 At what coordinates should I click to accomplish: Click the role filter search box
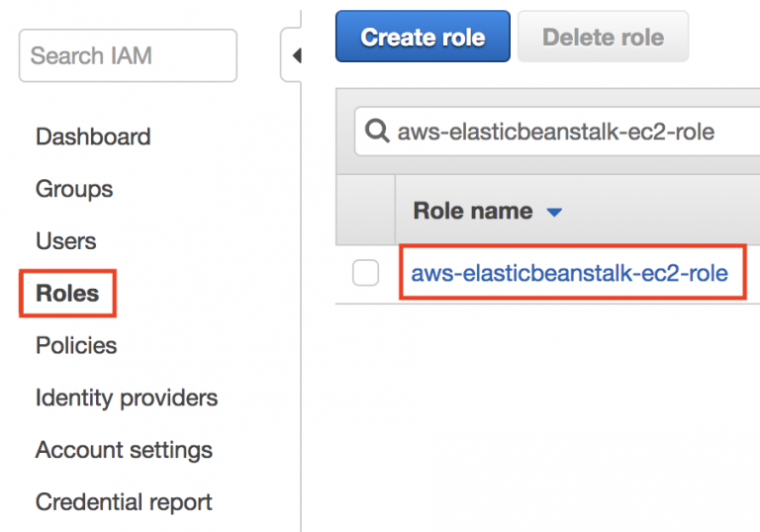tap(574, 132)
